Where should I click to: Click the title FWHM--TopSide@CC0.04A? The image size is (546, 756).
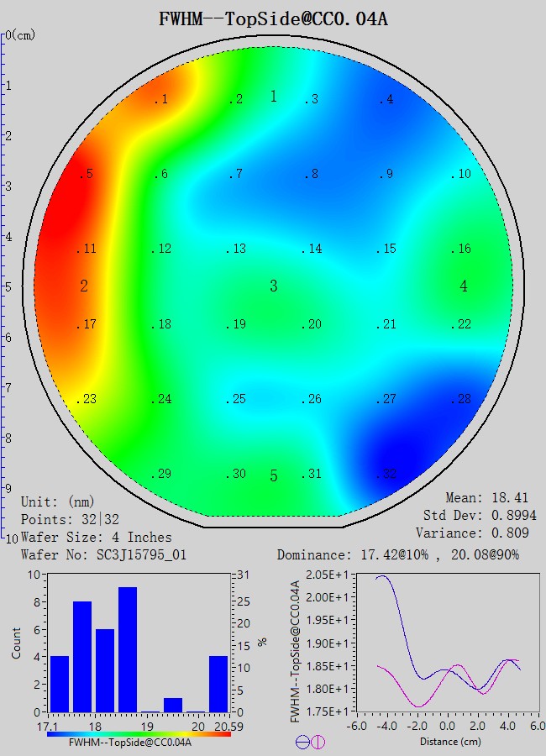[273, 18]
